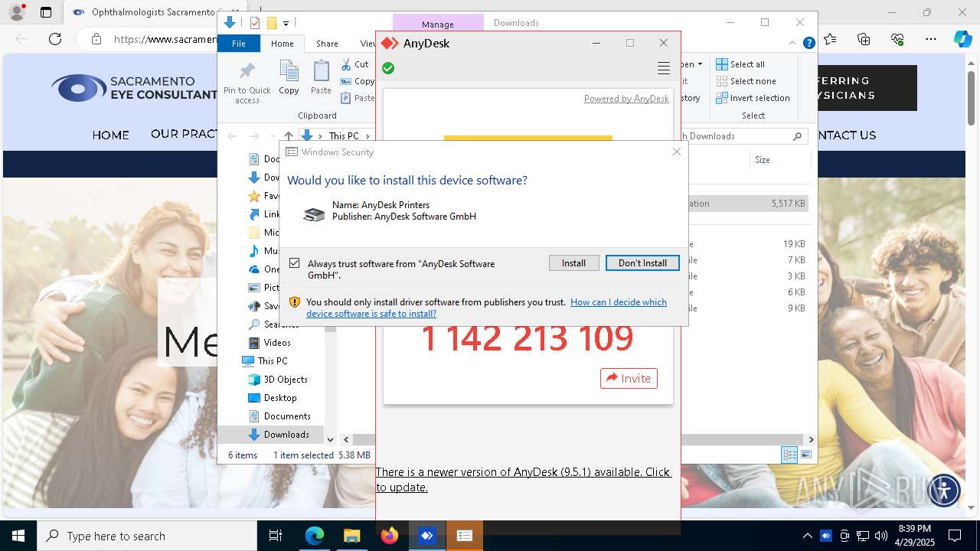Image resolution: width=980 pixels, height=551 pixels.
Task: Click the Up folder arrow in Explorer
Action: pos(289,136)
